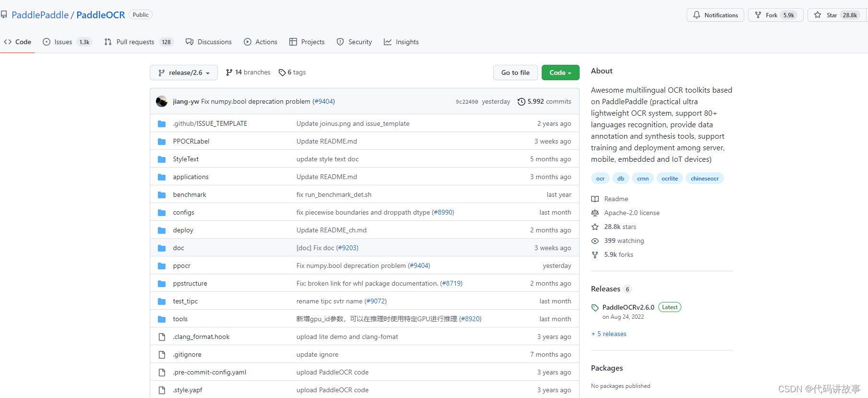
Task: Click the file icon for .pre-commit-config.yaml
Action: pyautogui.click(x=162, y=373)
